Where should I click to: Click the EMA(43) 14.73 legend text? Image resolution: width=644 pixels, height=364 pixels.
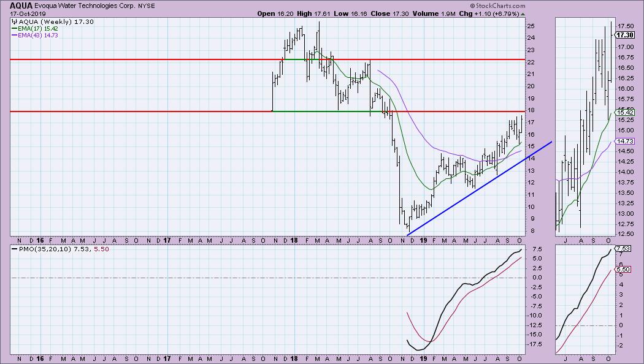click(x=38, y=36)
